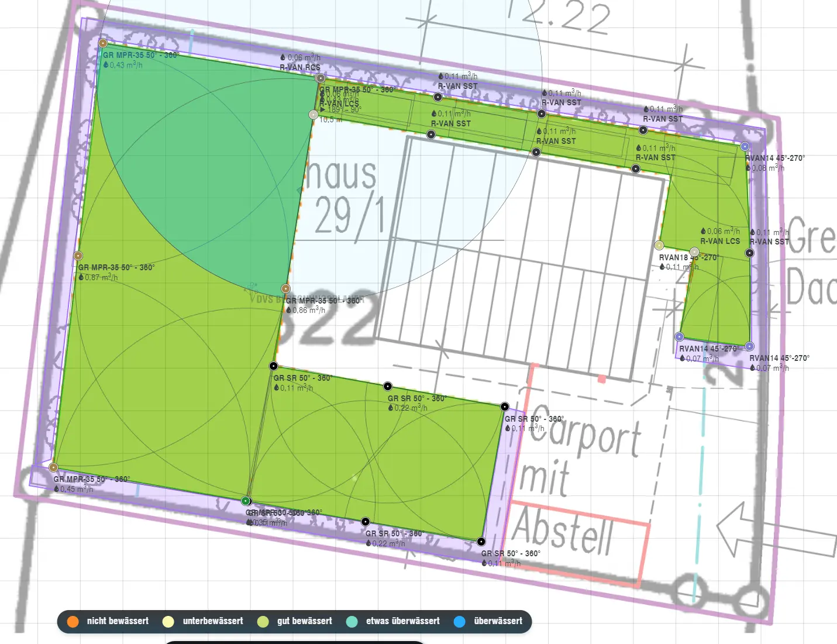Select the R-VAN SST sprinkler on the right boundary
The width and height of the screenshot is (837, 644).
pos(749,253)
